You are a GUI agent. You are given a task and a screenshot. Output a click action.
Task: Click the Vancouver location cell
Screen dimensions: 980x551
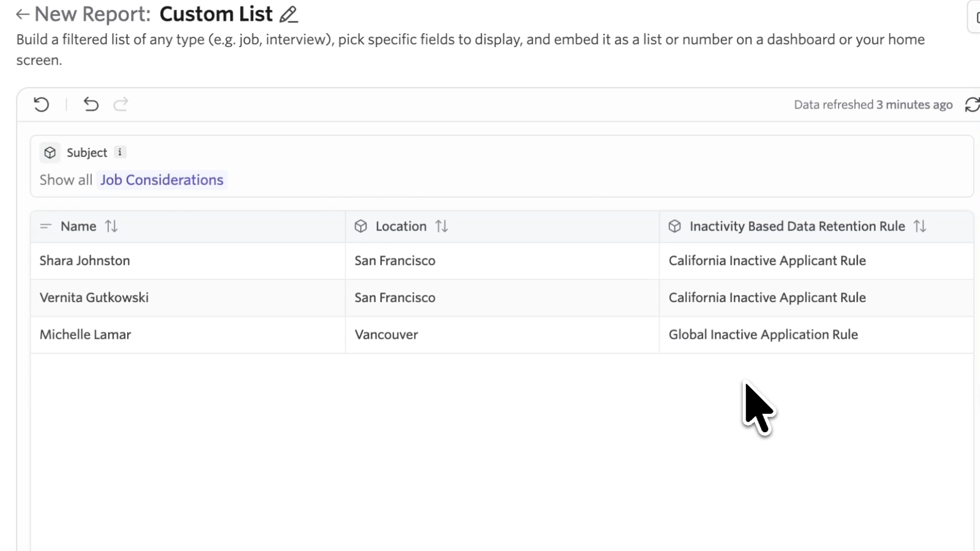click(386, 335)
